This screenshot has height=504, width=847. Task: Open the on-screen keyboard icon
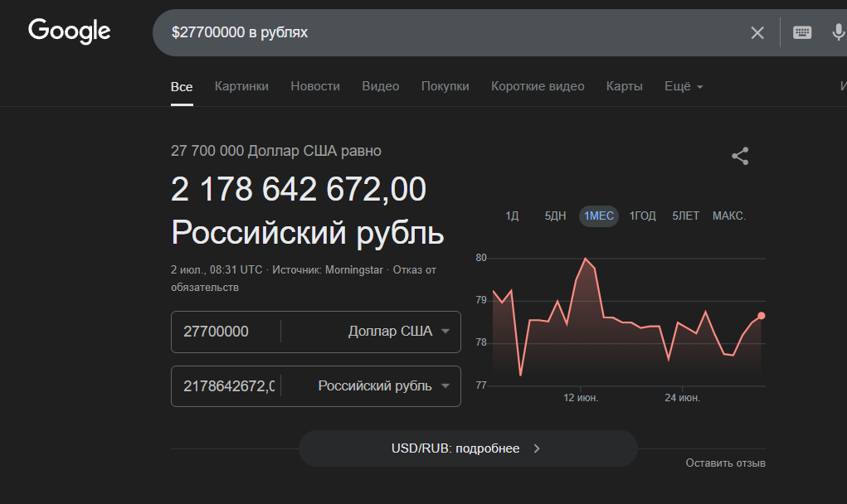pyautogui.click(x=801, y=32)
